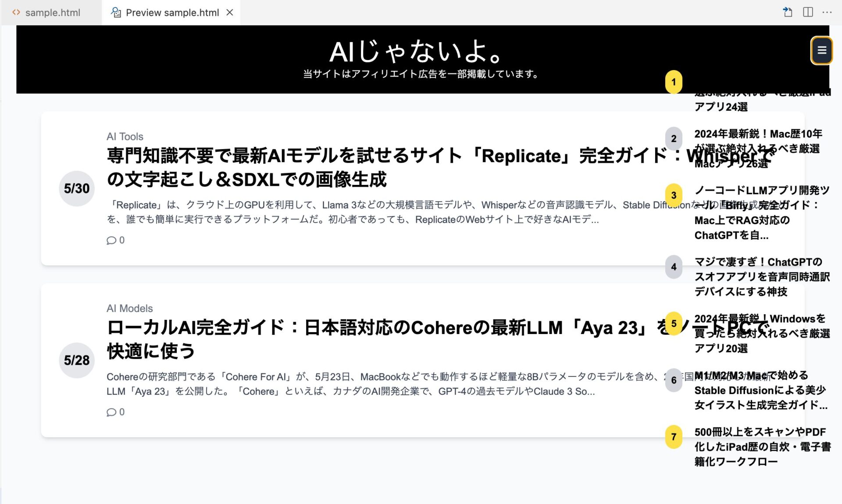Close the Preview sample.html tab

click(230, 12)
